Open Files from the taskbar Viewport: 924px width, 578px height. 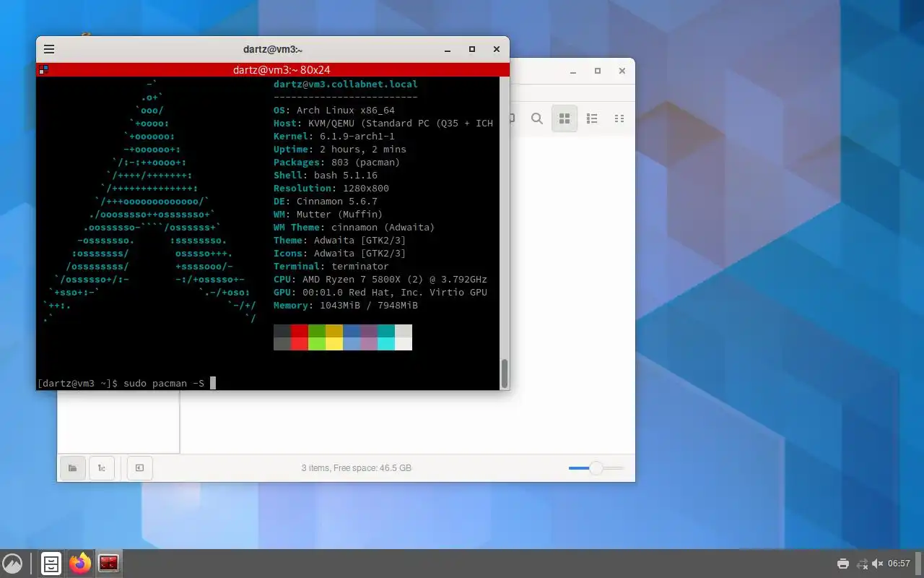pyautogui.click(x=51, y=564)
